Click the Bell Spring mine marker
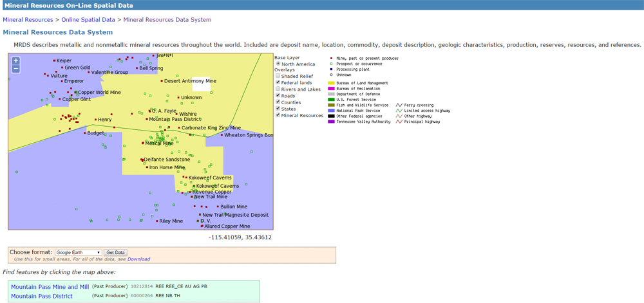Viewport: 644px width, 303px height. (137, 68)
